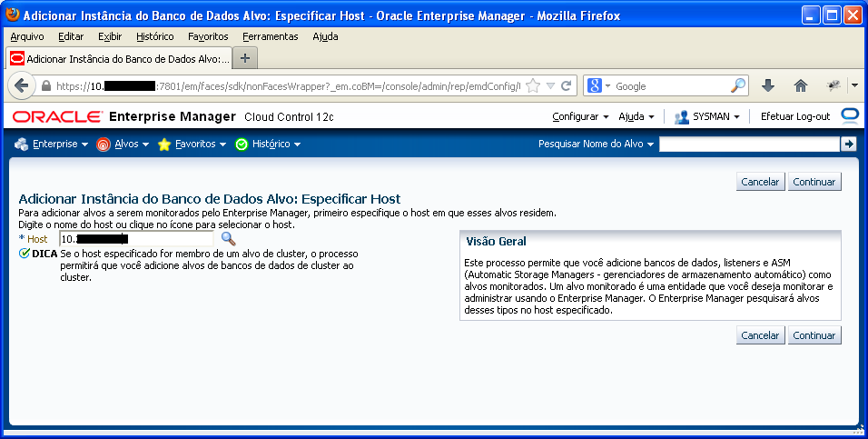
Task: Expand the Favoritos dropdown menu
Action: (x=222, y=145)
